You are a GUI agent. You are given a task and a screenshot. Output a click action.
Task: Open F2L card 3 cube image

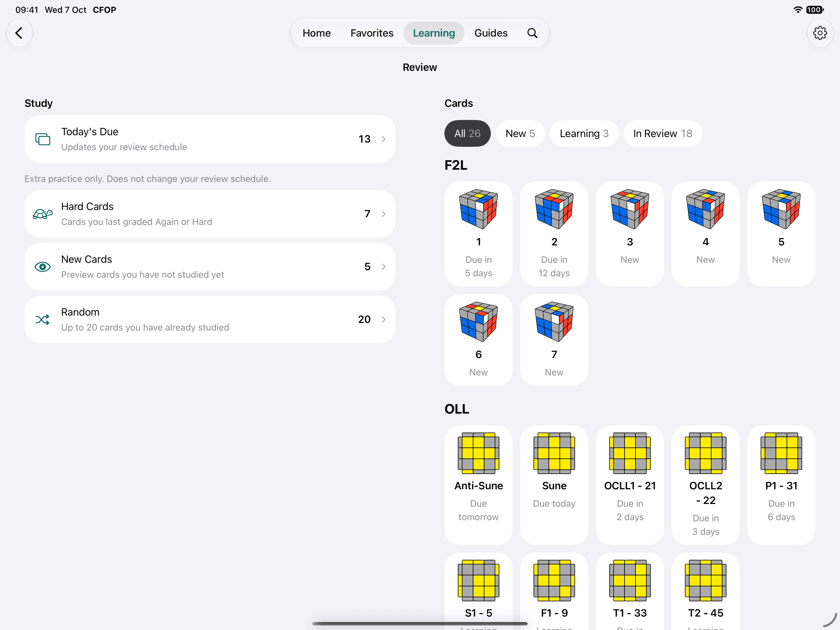click(x=630, y=209)
